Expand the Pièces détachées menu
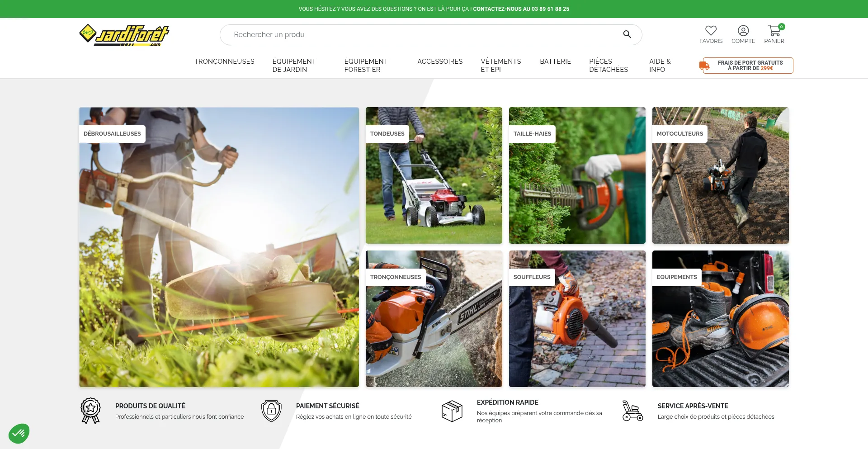Viewport: 868px width, 449px height. coord(608,66)
